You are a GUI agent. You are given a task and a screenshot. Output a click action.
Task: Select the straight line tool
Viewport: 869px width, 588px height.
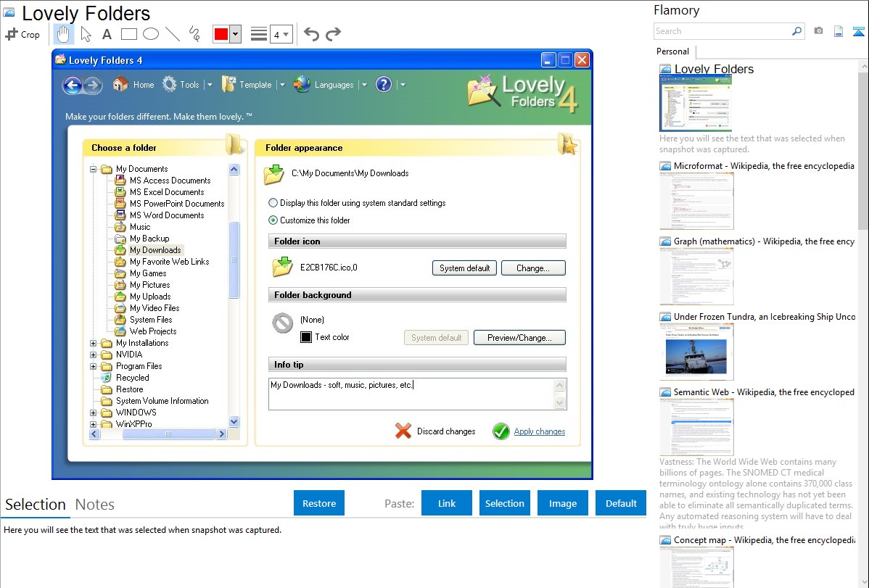tap(172, 34)
